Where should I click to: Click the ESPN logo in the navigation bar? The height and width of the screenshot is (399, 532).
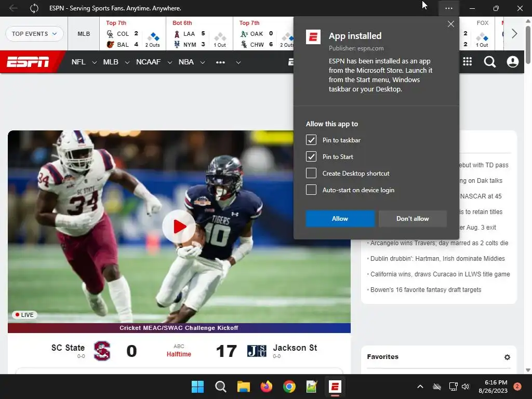[x=28, y=62]
